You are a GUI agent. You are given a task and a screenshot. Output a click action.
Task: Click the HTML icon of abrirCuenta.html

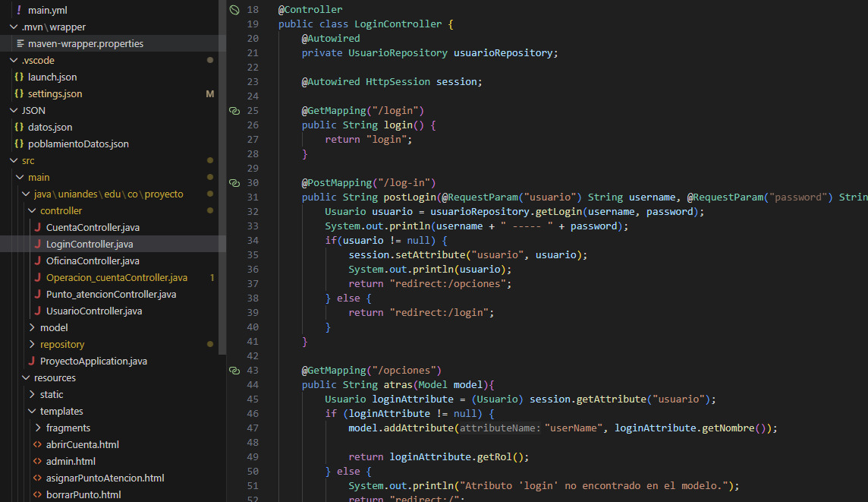click(38, 444)
